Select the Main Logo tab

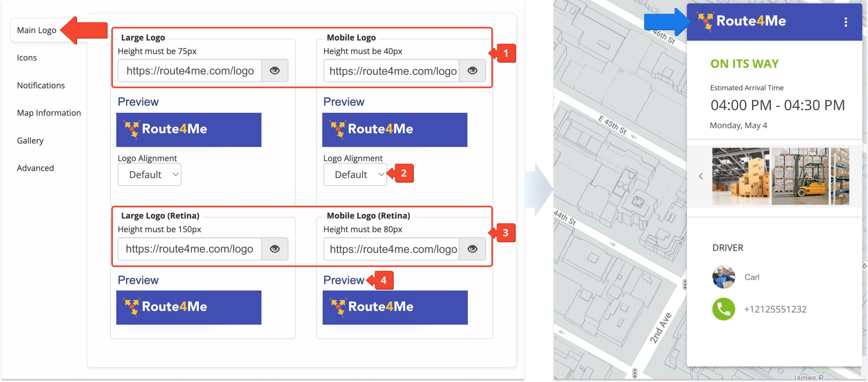tap(36, 30)
